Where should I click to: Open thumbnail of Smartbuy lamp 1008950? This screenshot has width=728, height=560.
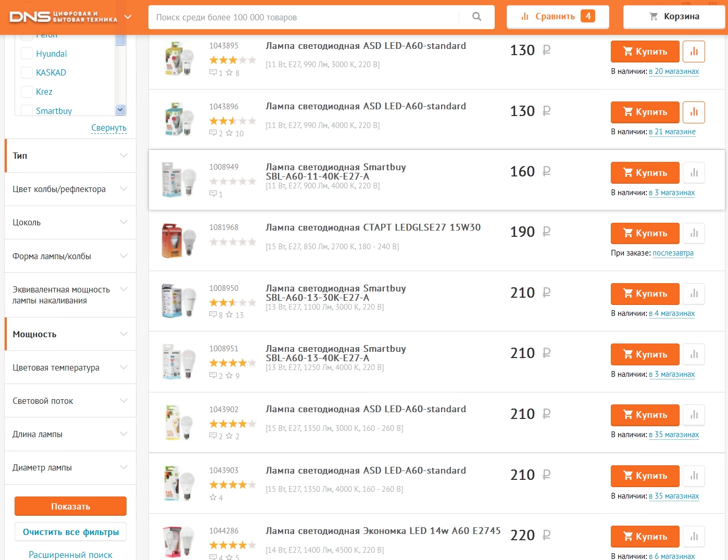(x=179, y=301)
